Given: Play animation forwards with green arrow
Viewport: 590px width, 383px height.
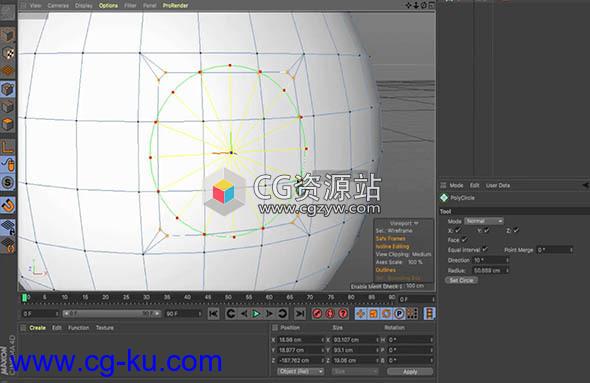Looking at the screenshot, I should click(x=256, y=313).
